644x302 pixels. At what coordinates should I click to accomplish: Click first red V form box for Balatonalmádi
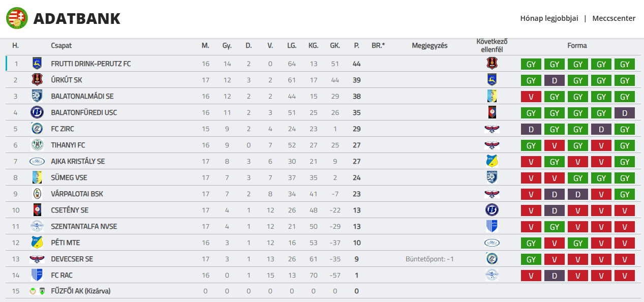[x=531, y=97]
